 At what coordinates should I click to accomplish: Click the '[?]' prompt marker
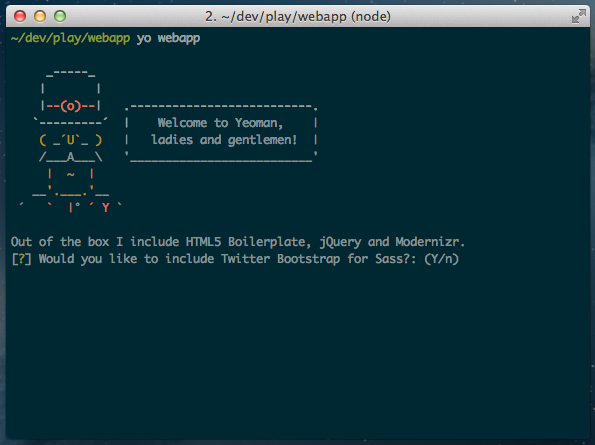tap(21, 259)
